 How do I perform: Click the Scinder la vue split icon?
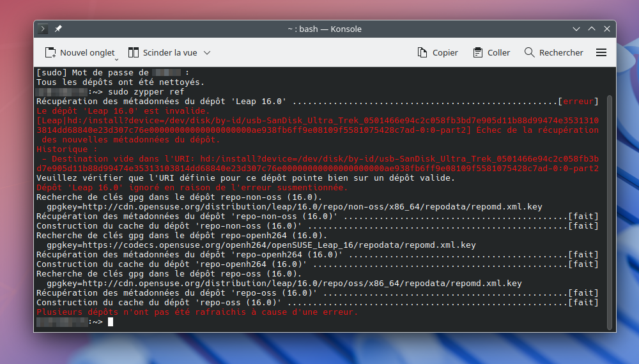point(134,52)
